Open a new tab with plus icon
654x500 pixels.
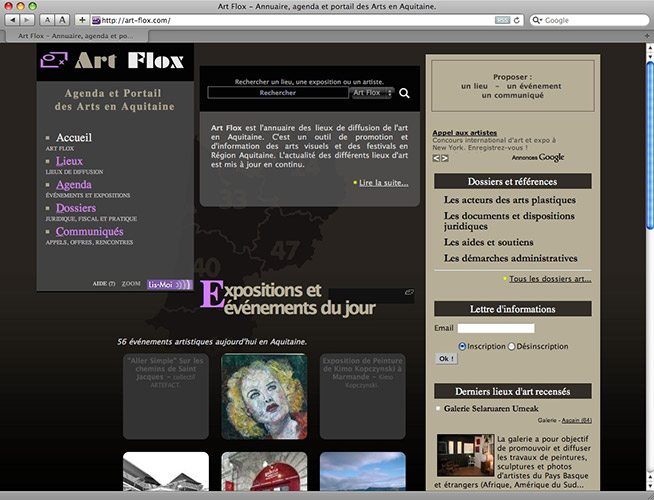(x=647, y=36)
